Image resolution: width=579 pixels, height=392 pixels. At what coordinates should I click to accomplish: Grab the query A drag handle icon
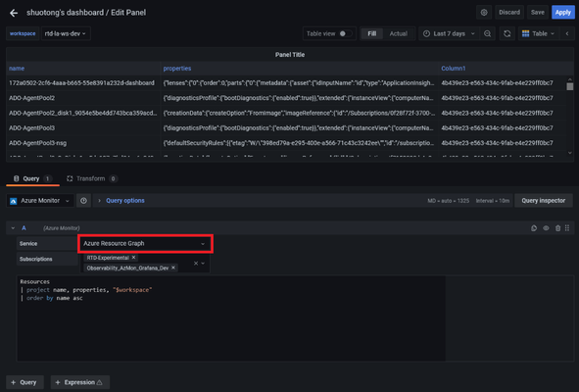tap(567, 228)
